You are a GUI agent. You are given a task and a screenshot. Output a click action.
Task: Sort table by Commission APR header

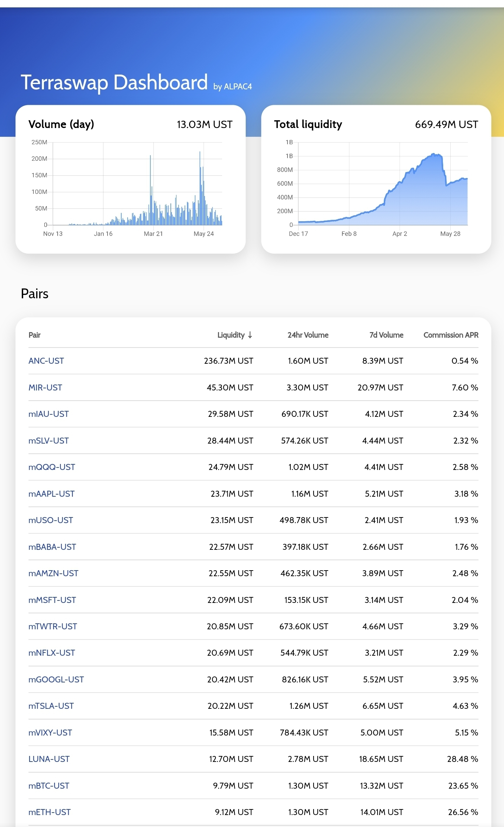click(451, 335)
